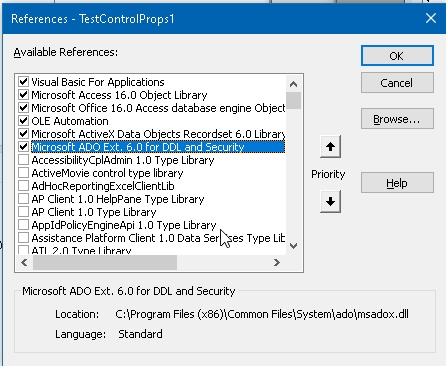Click the Cancel button
446x366 pixels.
coord(397,83)
